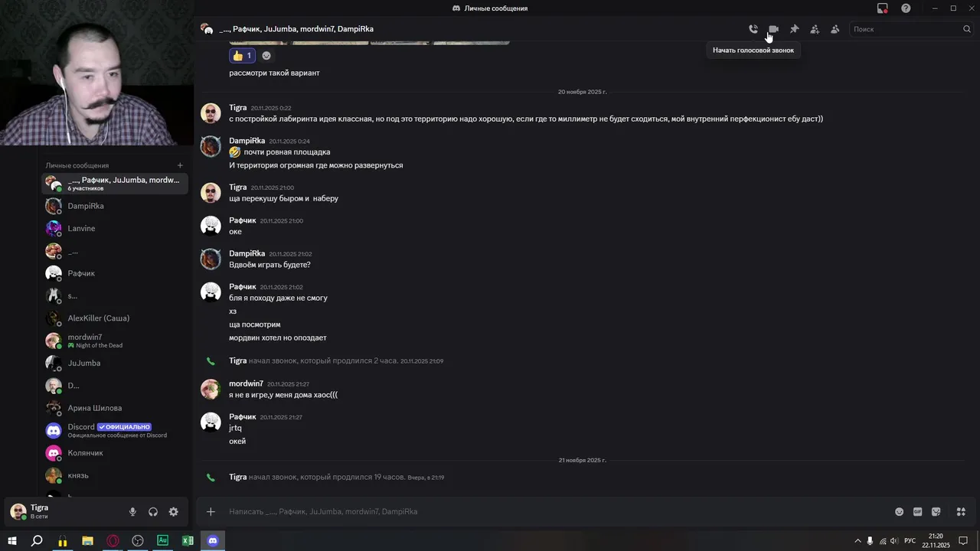Open the attachment plus menu
The width and height of the screenshot is (980, 551).
coord(211,512)
